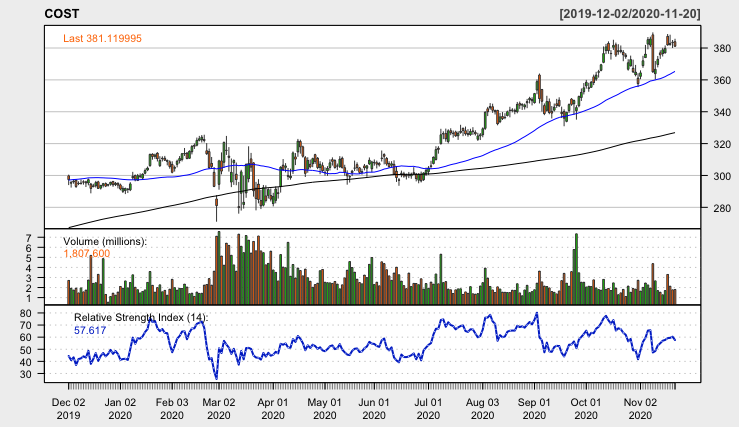The height and width of the screenshot is (427, 739).
Task: Click the COST ticker title
Action: (x=62, y=14)
